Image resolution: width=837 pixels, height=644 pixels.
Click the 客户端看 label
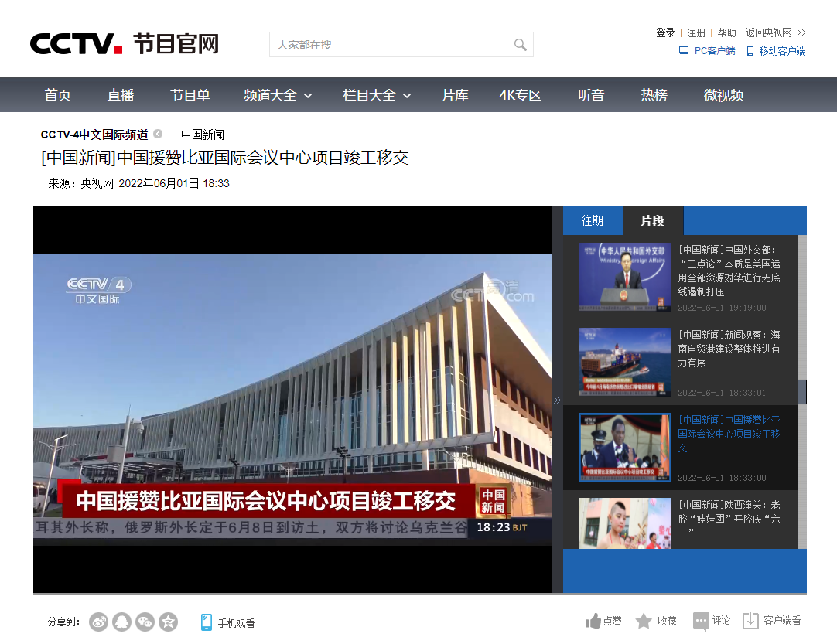782,620
